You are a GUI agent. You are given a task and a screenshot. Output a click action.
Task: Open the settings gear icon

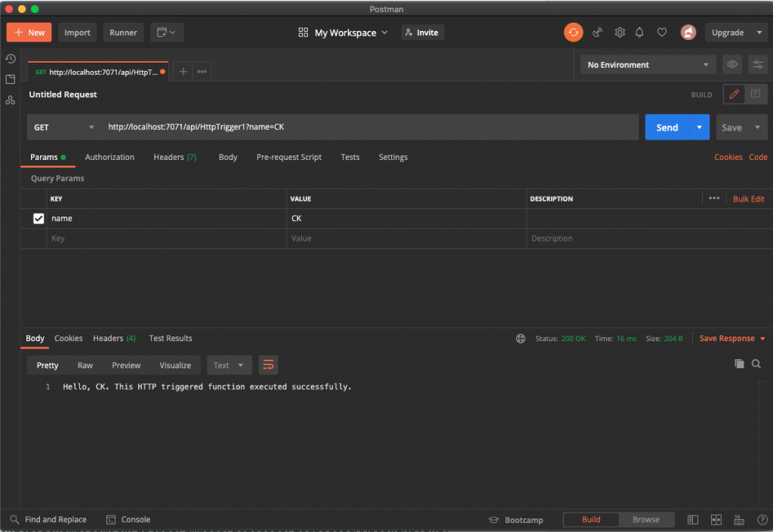(620, 32)
